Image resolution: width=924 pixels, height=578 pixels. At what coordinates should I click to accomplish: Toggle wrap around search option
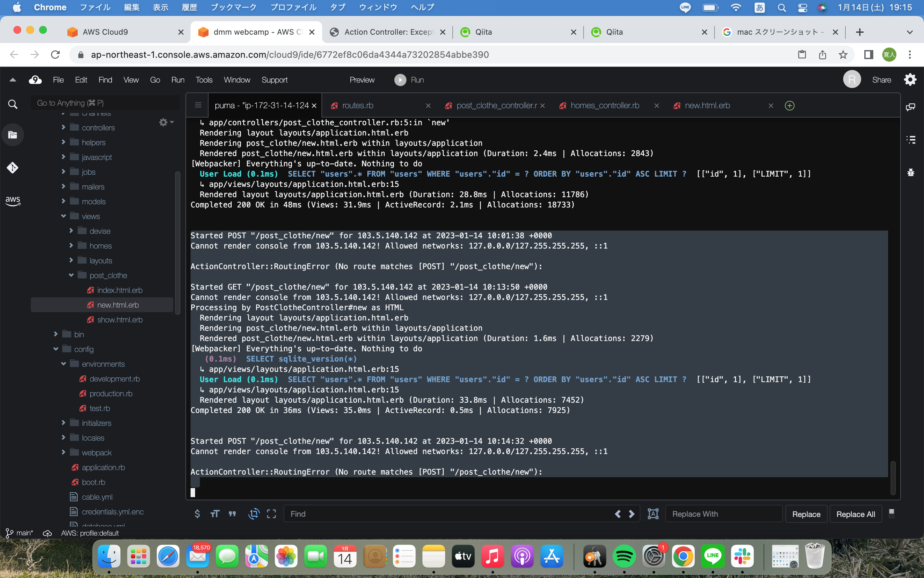[253, 514]
